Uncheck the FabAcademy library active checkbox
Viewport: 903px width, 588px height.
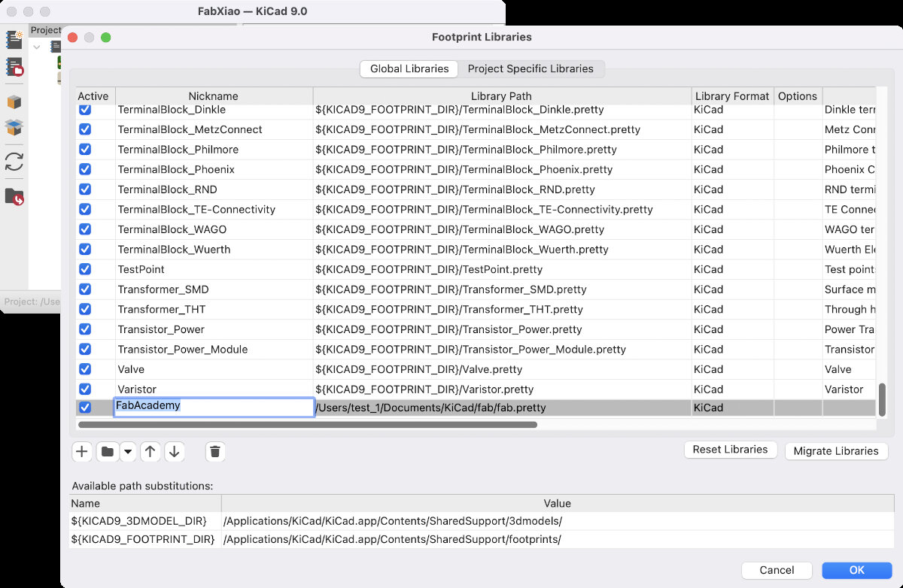[85, 408]
